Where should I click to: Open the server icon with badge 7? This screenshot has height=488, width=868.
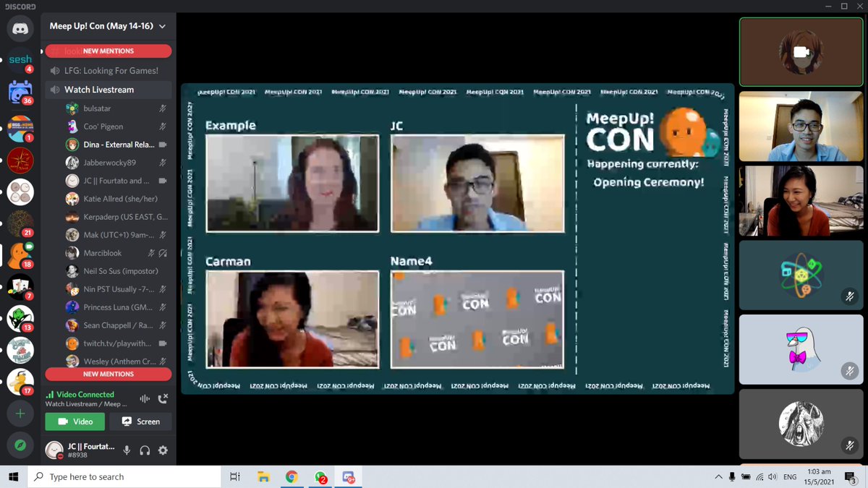[20, 287]
